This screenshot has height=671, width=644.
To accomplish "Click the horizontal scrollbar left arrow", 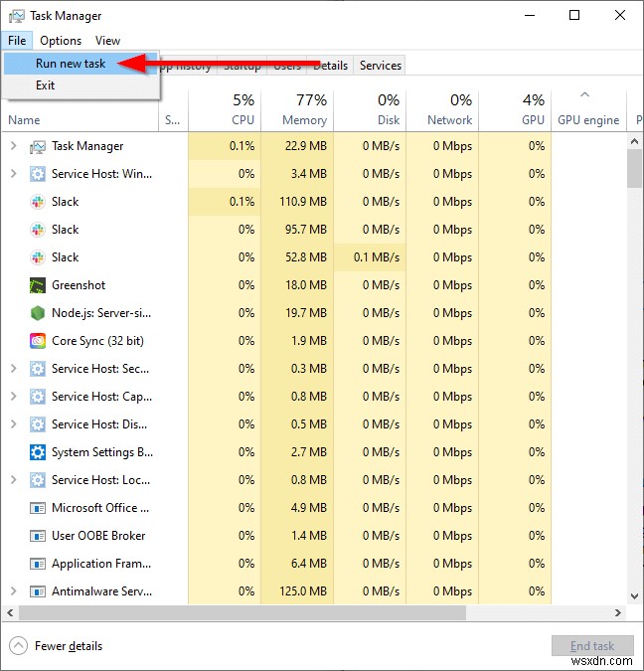I will click(x=10, y=612).
